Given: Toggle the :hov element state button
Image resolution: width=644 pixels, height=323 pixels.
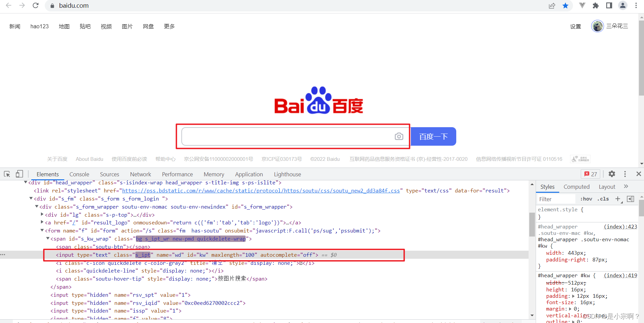Looking at the screenshot, I should (x=586, y=199).
